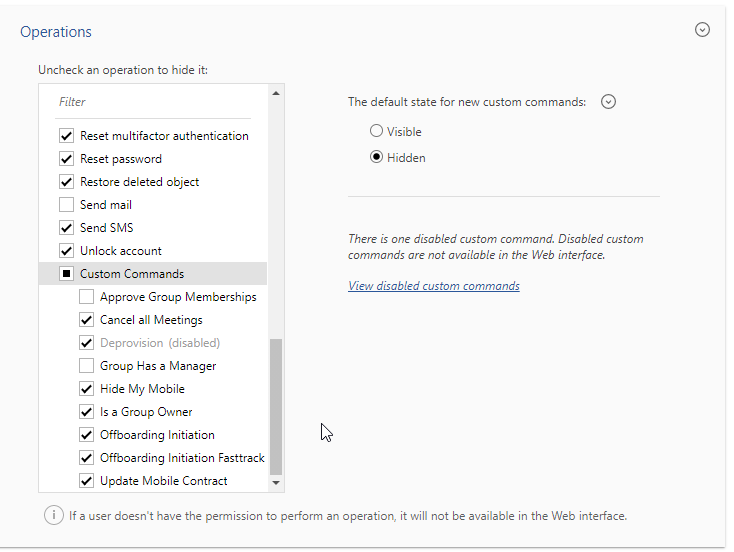Screen dimensions: 734x552
Task: Uncheck the Reset password operation
Action: click(67, 159)
